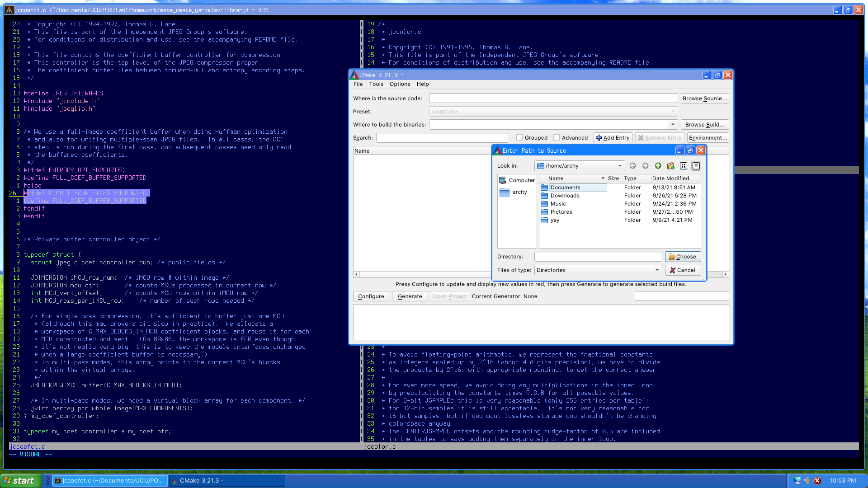
Task: Expand the Preset dropdown in CMake
Action: point(673,112)
